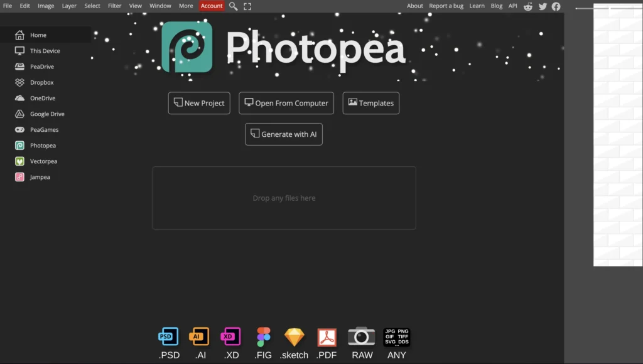643x364 pixels.
Task: Click the search magnifying glass icon
Action: tap(233, 6)
